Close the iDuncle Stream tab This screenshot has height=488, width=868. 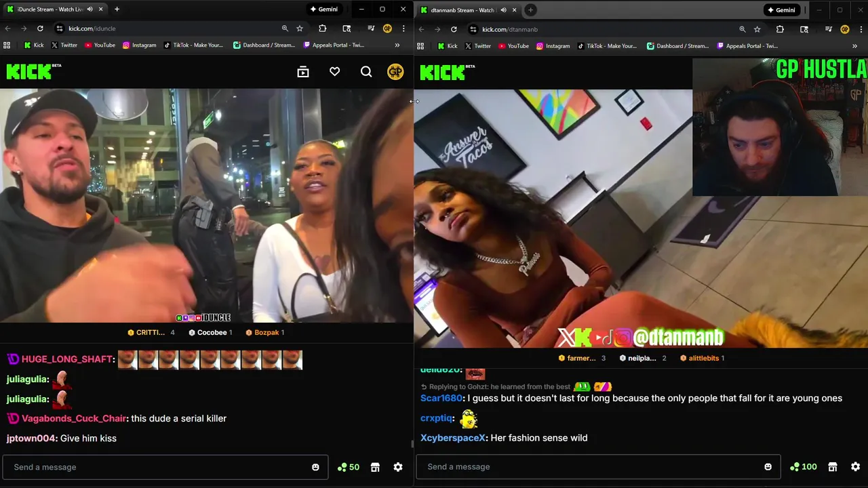pyautogui.click(x=100, y=9)
